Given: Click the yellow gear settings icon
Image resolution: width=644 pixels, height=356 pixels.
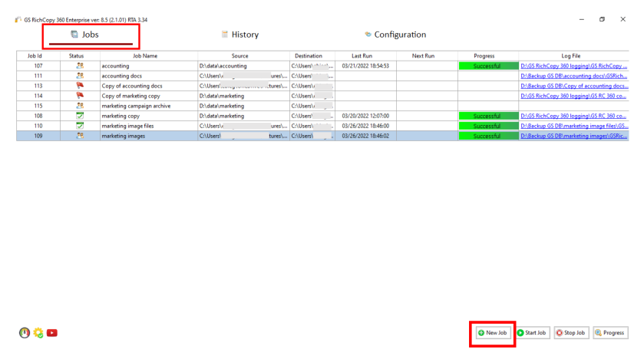Looking at the screenshot, I should click(38, 332).
